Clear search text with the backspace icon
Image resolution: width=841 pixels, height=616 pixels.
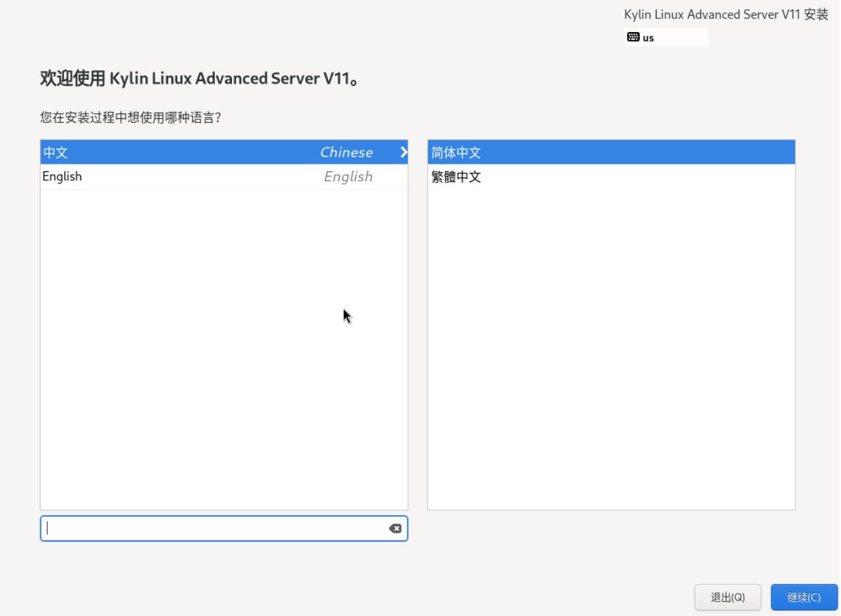click(394, 529)
